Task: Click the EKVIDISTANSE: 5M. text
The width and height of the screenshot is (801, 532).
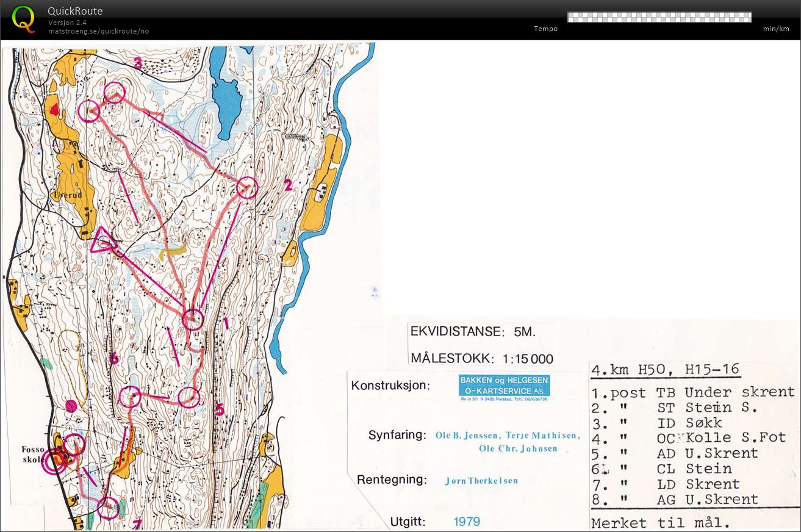Action: [473, 332]
